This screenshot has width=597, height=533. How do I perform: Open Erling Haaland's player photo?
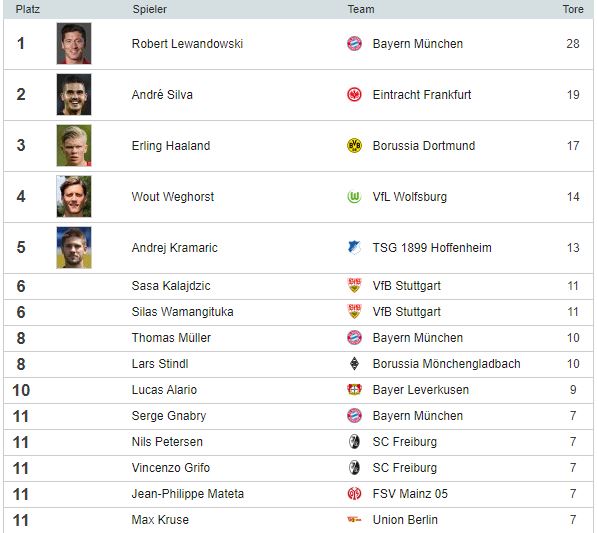coord(74,145)
